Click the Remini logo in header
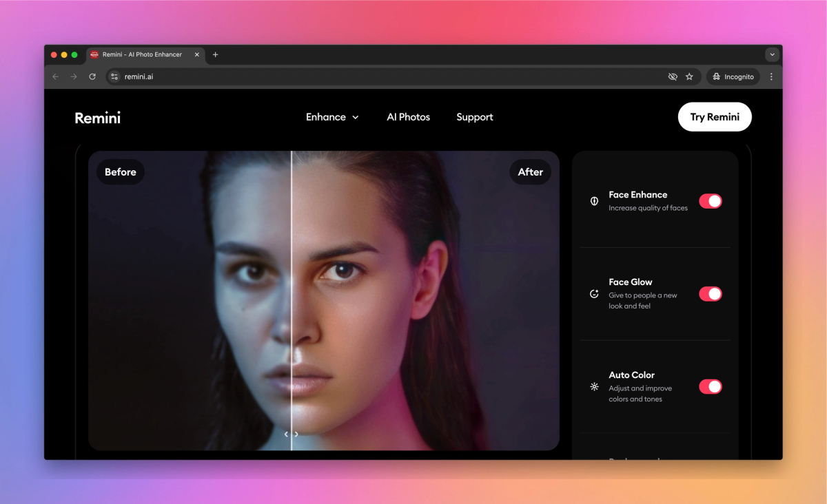 click(x=97, y=118)
